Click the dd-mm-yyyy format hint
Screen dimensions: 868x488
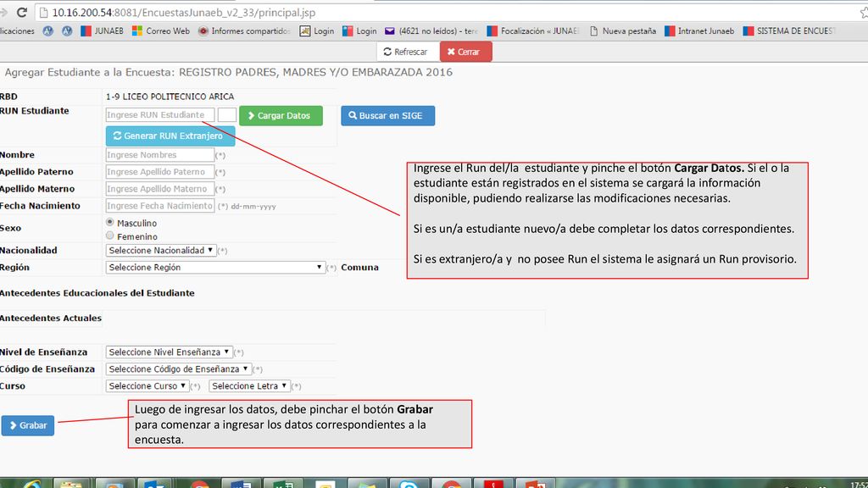coord(253,207)
